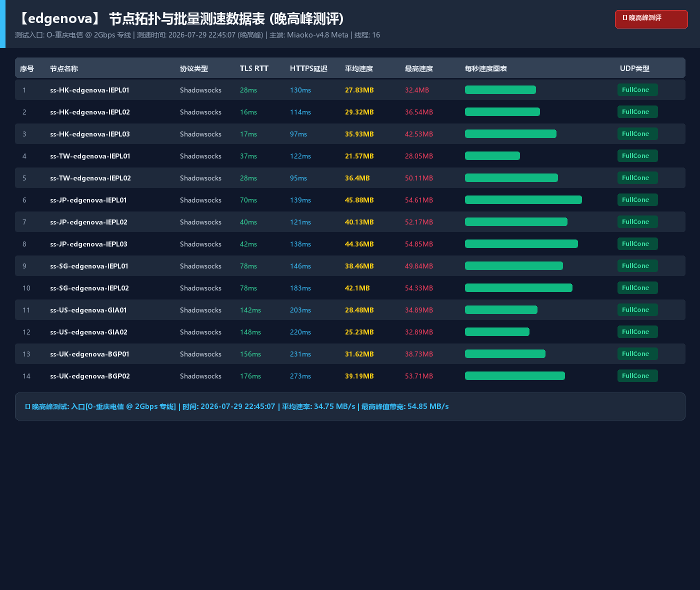Click the UDP类型 column header
700x590 pixels.
click(x=634, y=68)
